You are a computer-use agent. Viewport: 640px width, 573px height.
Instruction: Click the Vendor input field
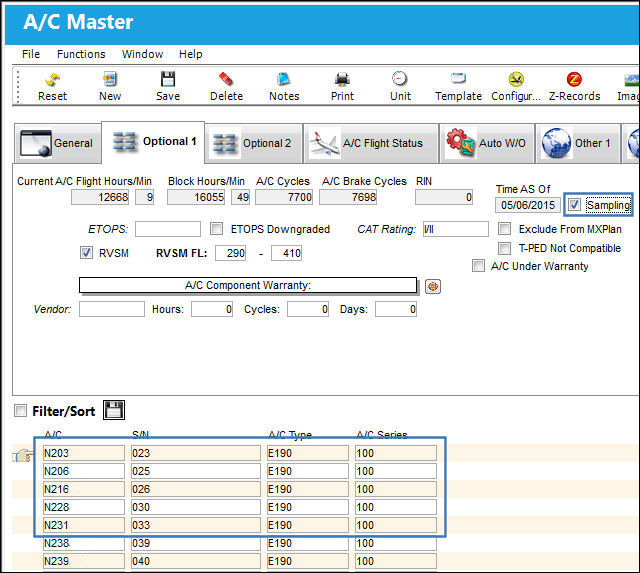pyautogui.click(x=112, y=309)
